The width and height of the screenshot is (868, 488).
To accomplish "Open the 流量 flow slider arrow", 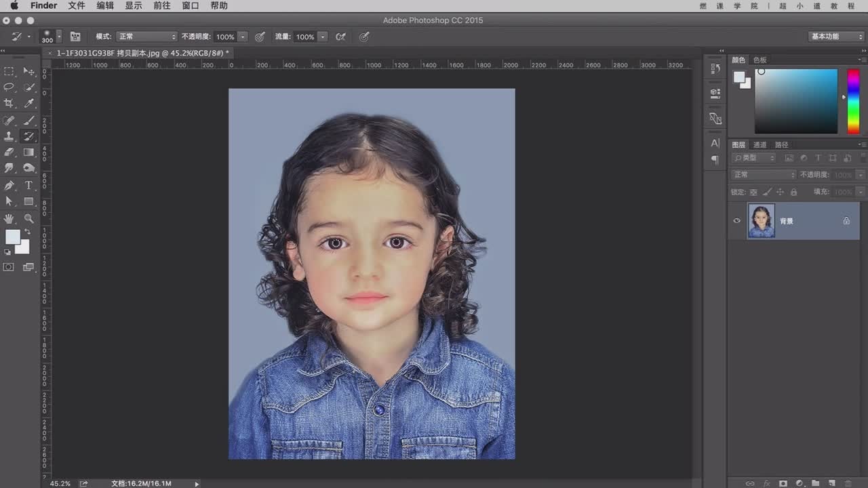I will pos(323,37).
